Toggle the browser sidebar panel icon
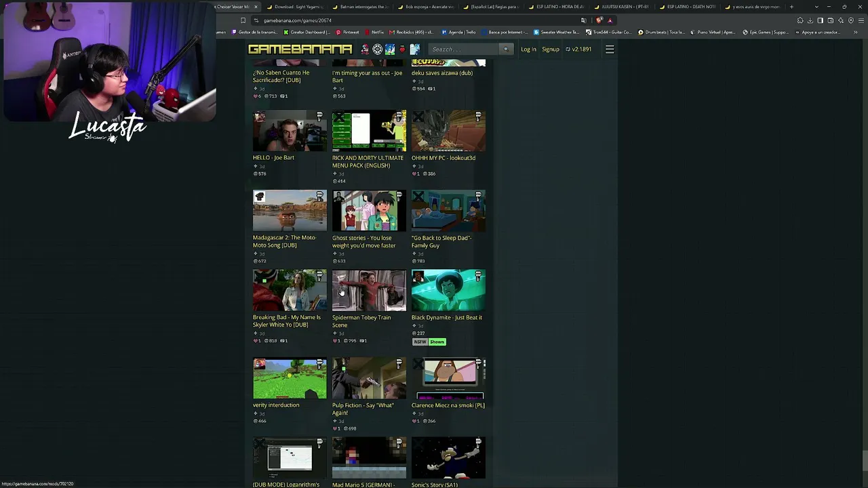Image resolution: width=868 pixels, height=488 pixels. [821, 20]
